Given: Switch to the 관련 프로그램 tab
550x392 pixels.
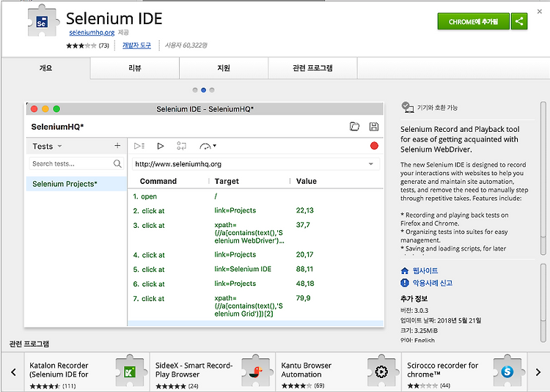Looking at the screenshot, I should pos(312,68).
